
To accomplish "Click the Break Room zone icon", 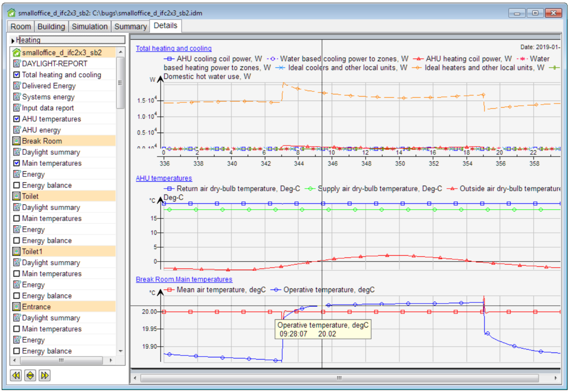I will pyautogui.click(x=16, y=141).
